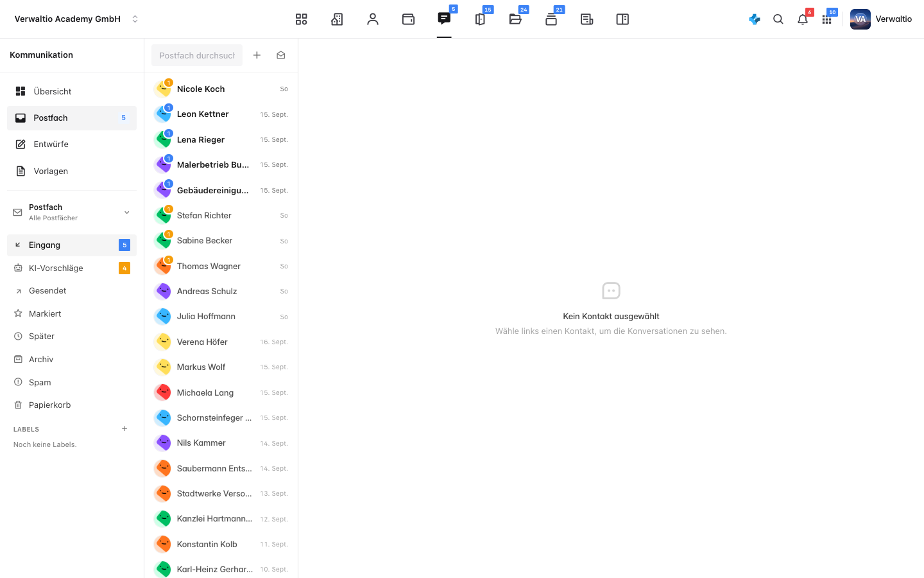
Task: Open the conversation with Nicole Koch
Action: point(221,89)
